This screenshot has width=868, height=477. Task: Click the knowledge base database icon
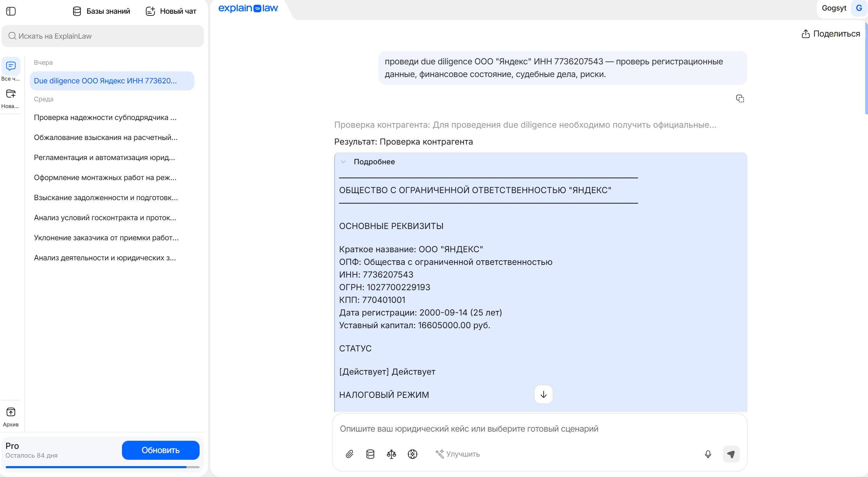(x=370, y=454)
